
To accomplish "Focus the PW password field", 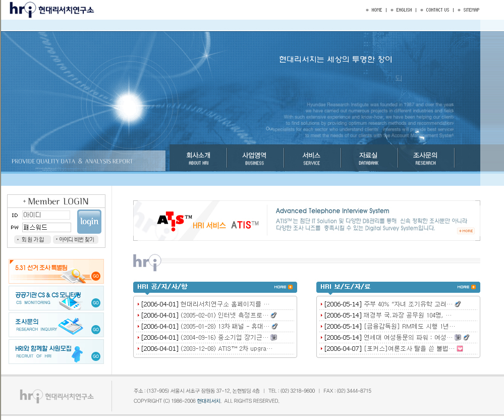I will point(46,227).
